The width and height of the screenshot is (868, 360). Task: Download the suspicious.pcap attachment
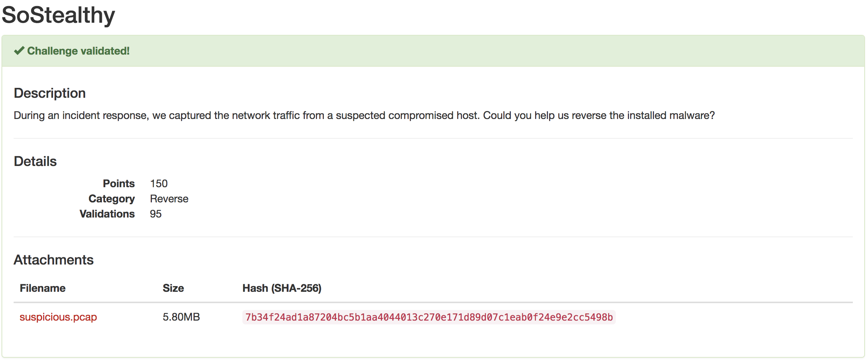tap(58, 317)
